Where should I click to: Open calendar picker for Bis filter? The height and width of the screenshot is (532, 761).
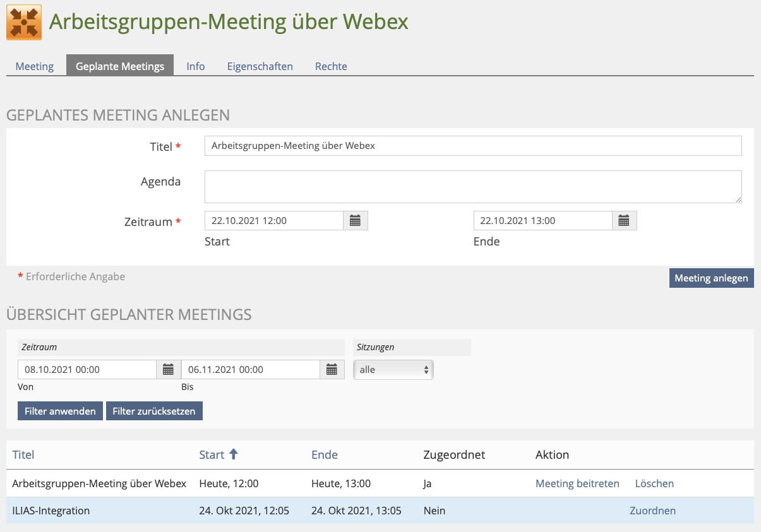point(332,370)
